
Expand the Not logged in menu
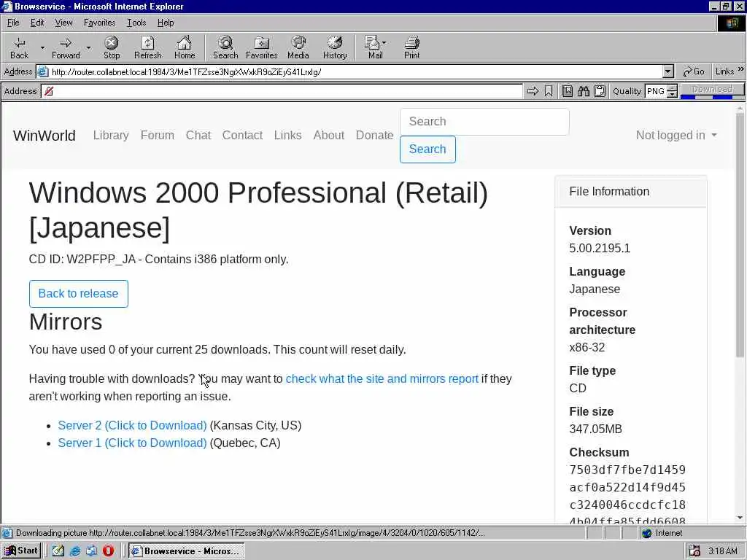pyautogui.click(x=676, y=135)
